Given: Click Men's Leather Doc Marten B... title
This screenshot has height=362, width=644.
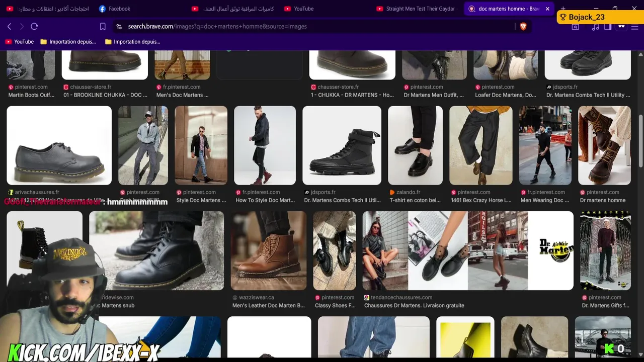Looking at the screenshot, I should tap(269, 306).
